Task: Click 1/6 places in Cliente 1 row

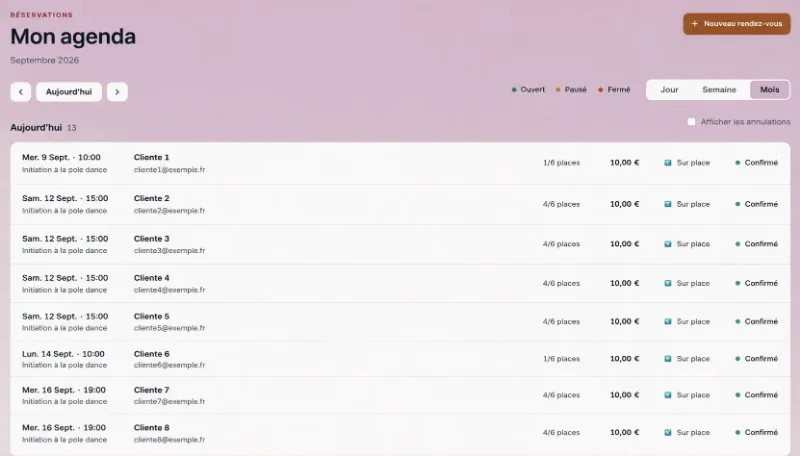Action: [561, 163]
